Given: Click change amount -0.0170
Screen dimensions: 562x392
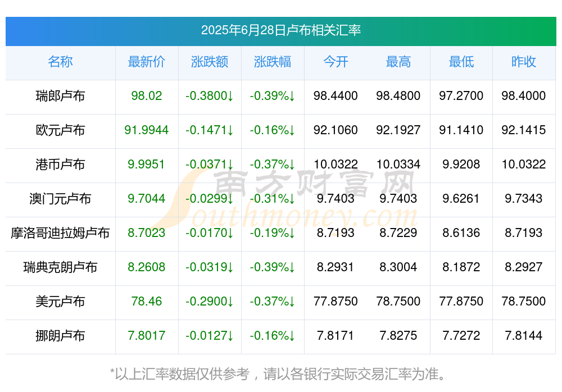Looking at the screenshot, I should [210, 233].
